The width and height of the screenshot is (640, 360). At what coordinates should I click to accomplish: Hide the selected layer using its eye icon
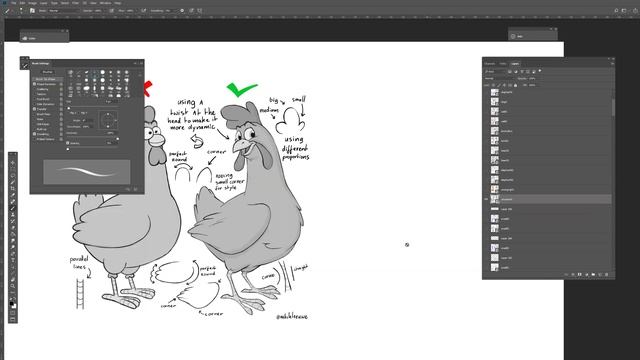(486, 199)
